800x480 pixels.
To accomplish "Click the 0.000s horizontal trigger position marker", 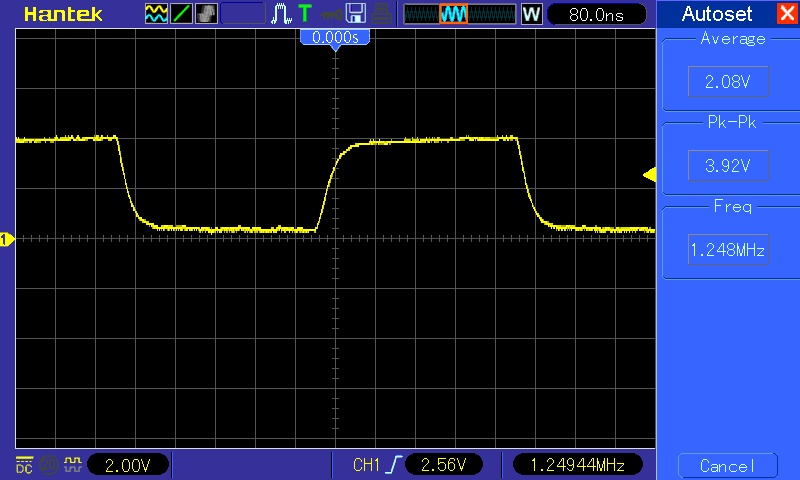I will tap(335, 37).
